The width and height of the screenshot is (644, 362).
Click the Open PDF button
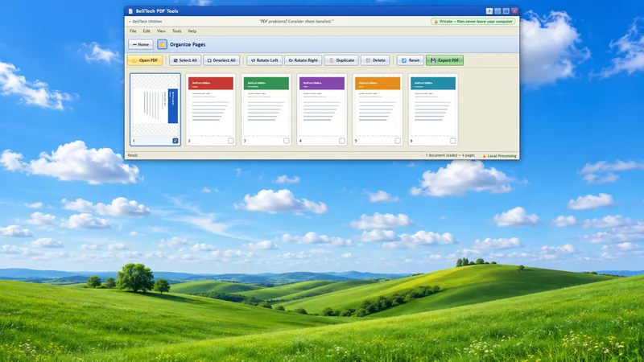click(x=145, y=60)
